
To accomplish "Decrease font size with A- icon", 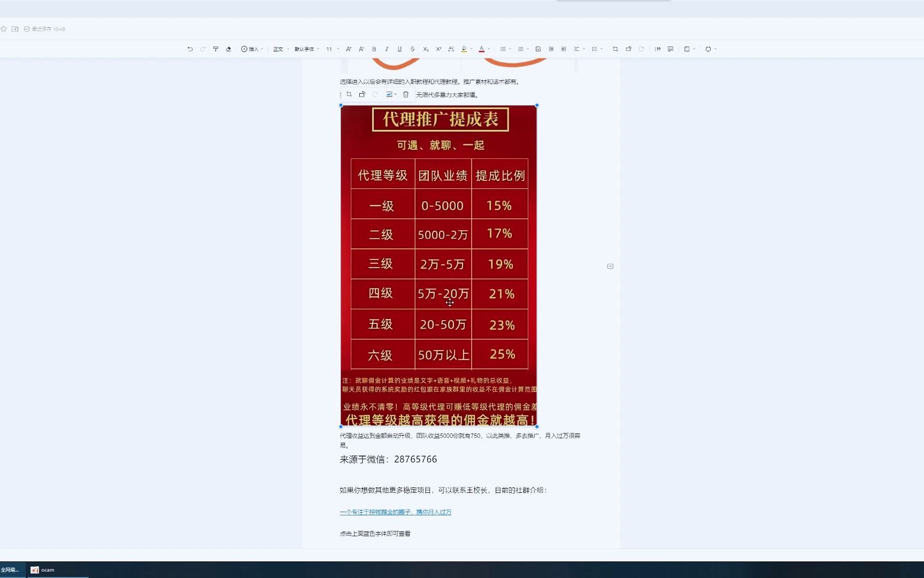I will coord(361,49).
